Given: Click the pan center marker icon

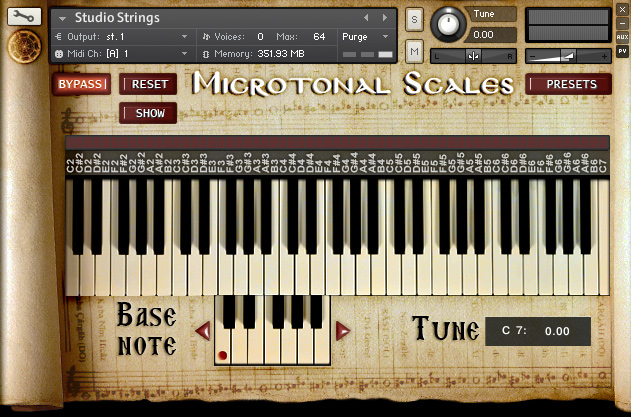Looking at the screenshot, I should coord(473,56).
